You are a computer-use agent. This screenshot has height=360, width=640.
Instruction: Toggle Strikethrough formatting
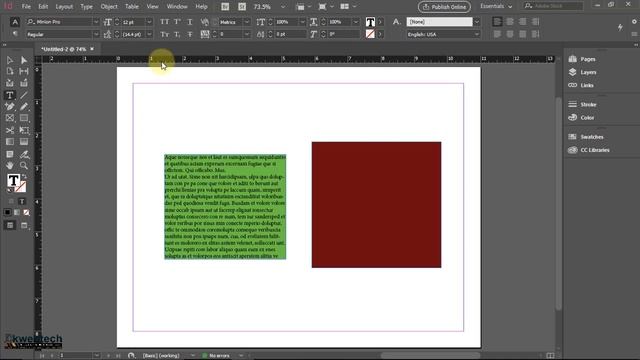pyautogui.click(x=190, y=34)
